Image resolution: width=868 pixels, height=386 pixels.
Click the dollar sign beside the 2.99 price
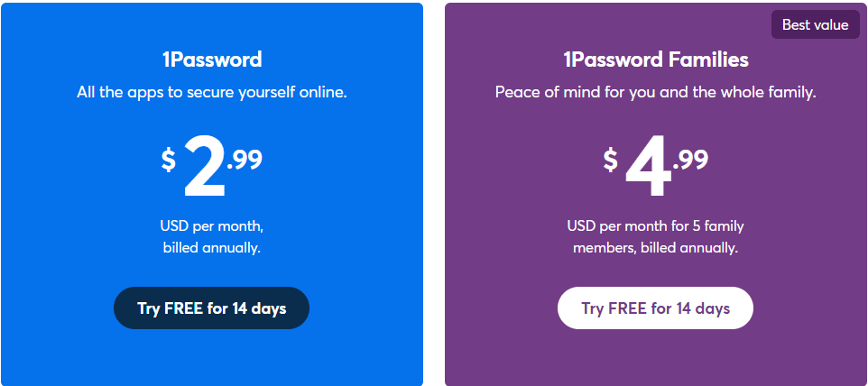169,160
